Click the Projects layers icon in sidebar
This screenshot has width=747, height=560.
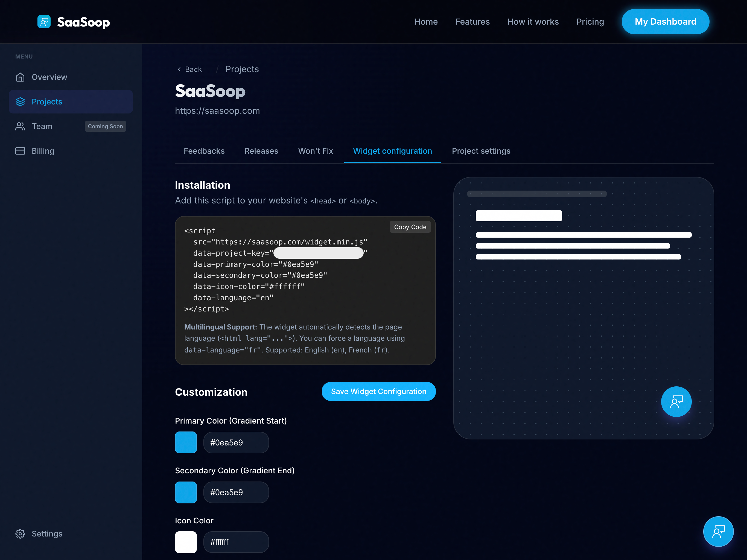click(20, 102)
